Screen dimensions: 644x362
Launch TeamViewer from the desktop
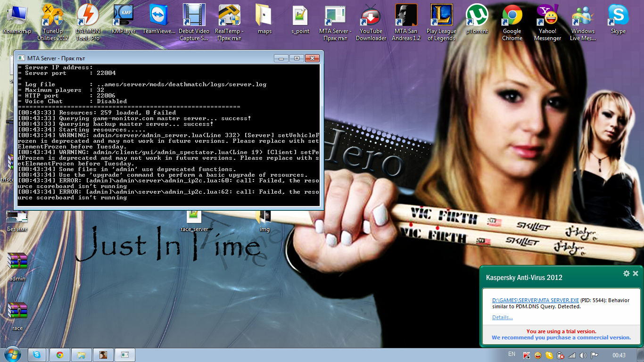coord(158,16)
